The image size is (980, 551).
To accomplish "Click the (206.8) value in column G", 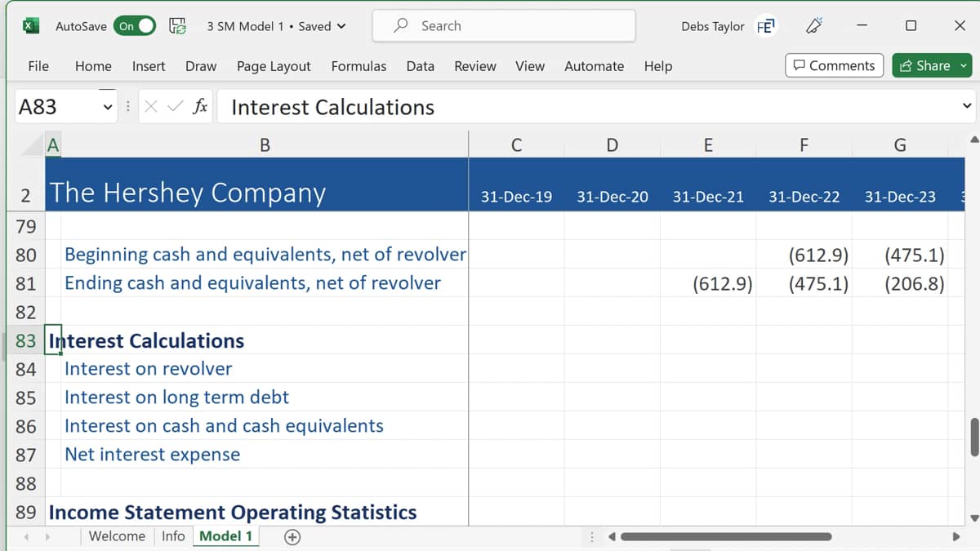I will tap(915, 284).
